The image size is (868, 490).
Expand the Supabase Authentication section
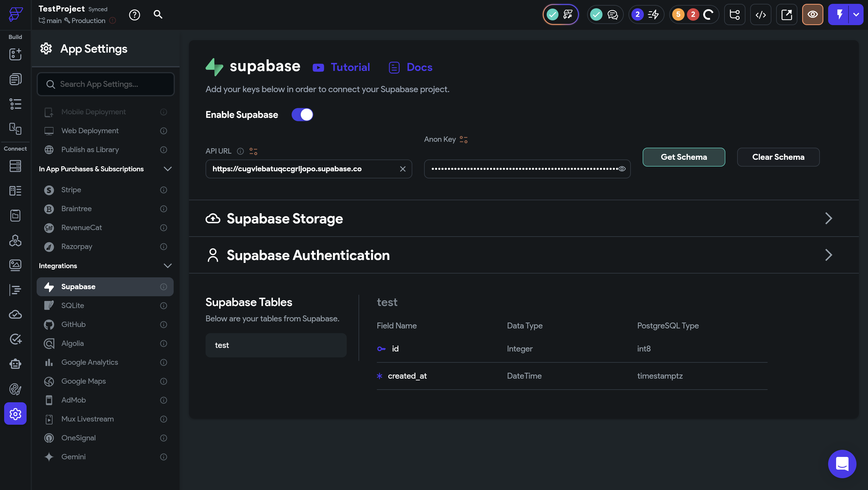[828, 255]
